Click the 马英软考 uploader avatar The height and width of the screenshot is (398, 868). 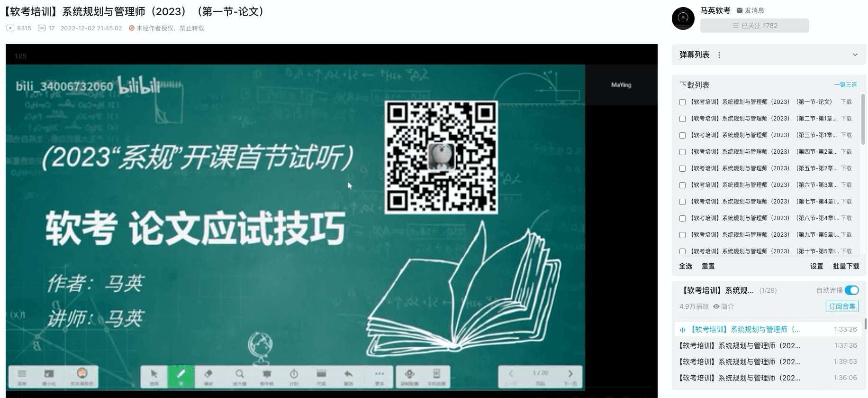(683, 19)
